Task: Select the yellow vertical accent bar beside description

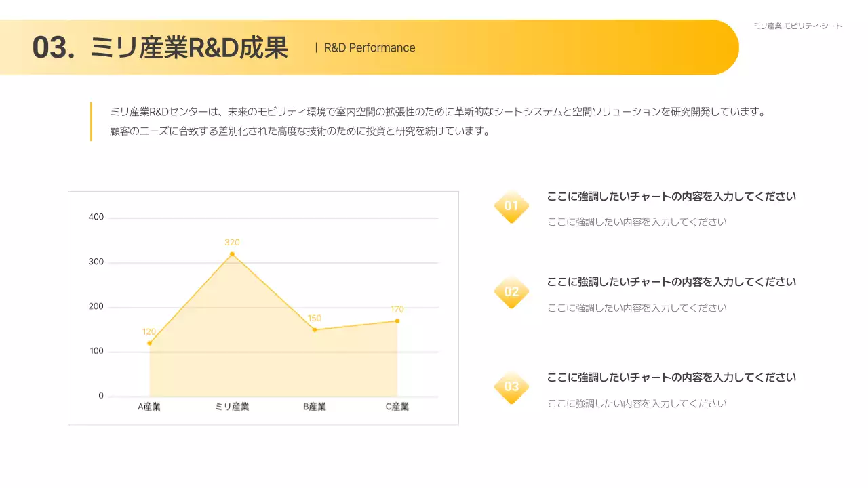Action: [x=91, y=121]
